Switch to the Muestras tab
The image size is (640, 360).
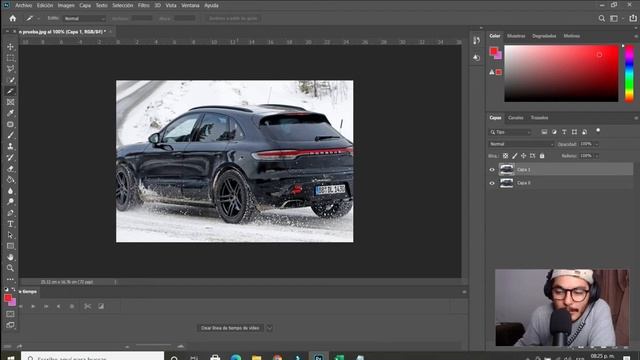[516, 36]
